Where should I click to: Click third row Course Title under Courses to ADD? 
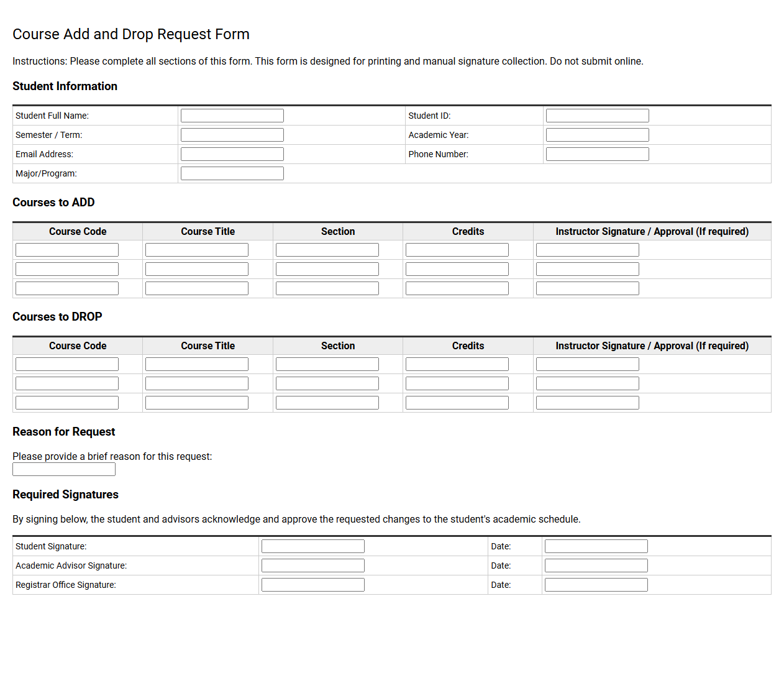click(x=197, y=288)
